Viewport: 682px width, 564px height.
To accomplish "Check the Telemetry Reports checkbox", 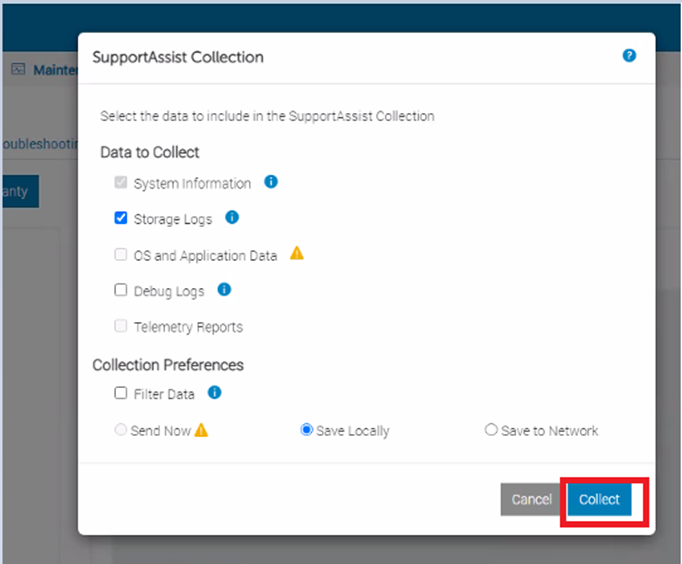I will pos(121,326).
